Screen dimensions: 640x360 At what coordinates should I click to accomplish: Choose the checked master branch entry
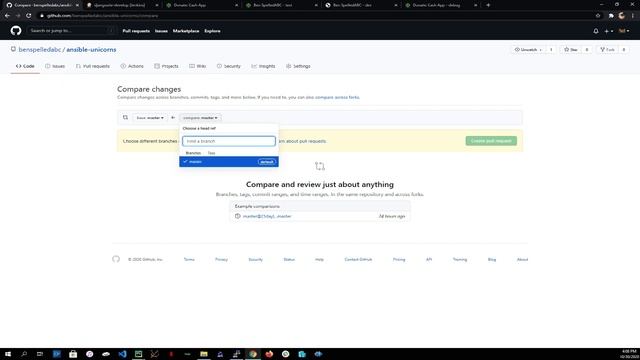(x=229, y=162)
